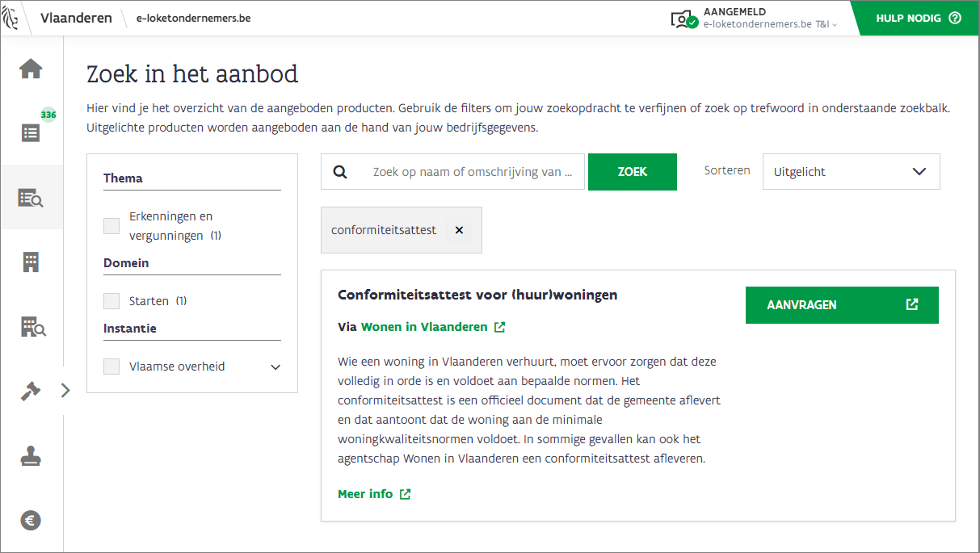Screen dimensions: 980x553
Task: Expand the sidebar with the arrow chevron
Action: point(65,391)
